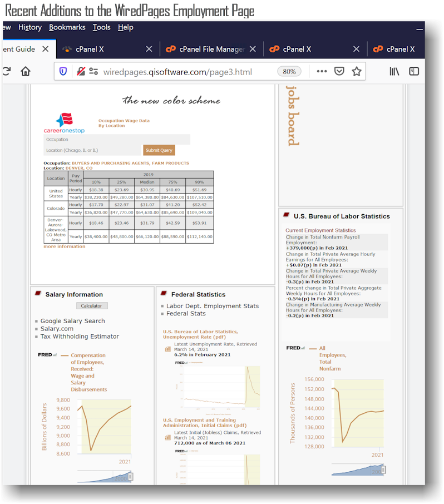This screenshot has height=504, width=444.
Task: Click the All Employees Total Nonfarm chart
Action: pyautogui.click(x=359, y=413)
